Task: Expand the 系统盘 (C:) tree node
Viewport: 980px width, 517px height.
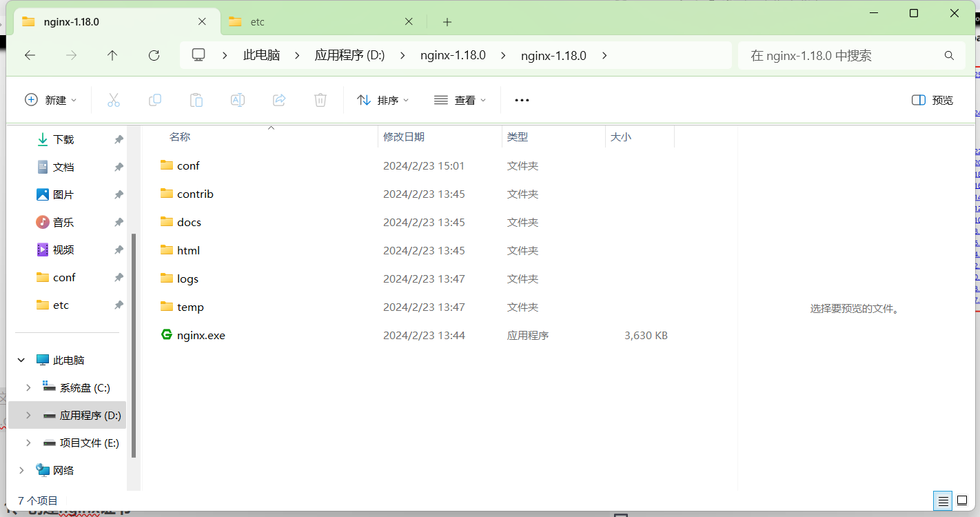Action: (x=28, y=387)
